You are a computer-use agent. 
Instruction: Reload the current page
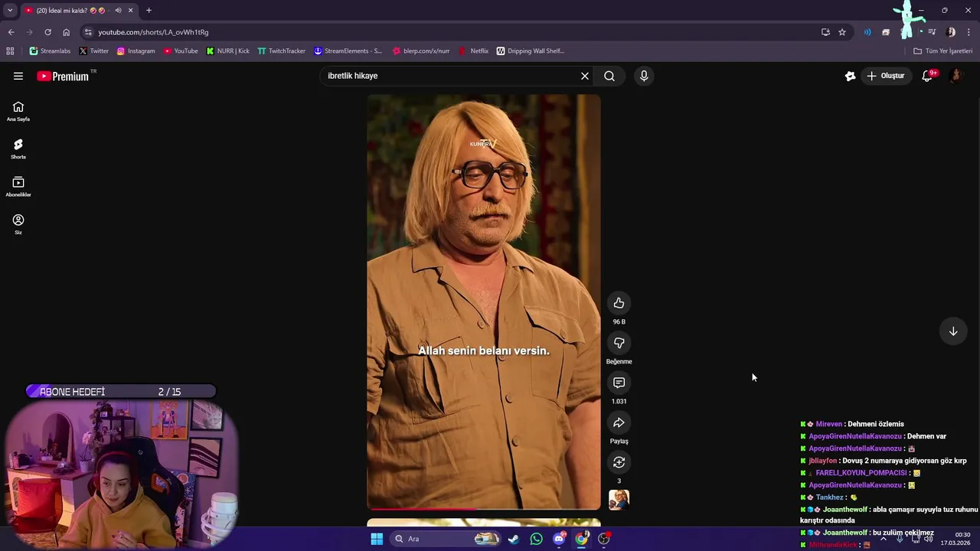[x=47, y=32]
